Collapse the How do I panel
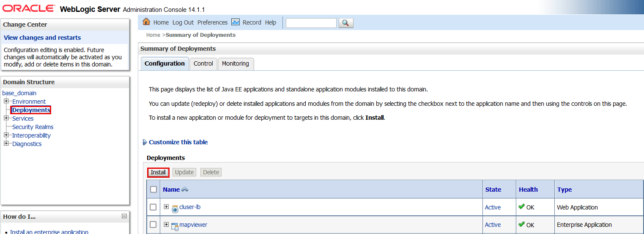This screenshot has height=234, width=644. point(124,216)
